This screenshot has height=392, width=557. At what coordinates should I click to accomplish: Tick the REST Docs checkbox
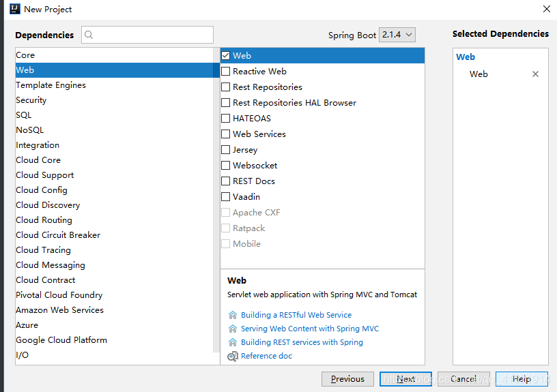click(225, 181)
